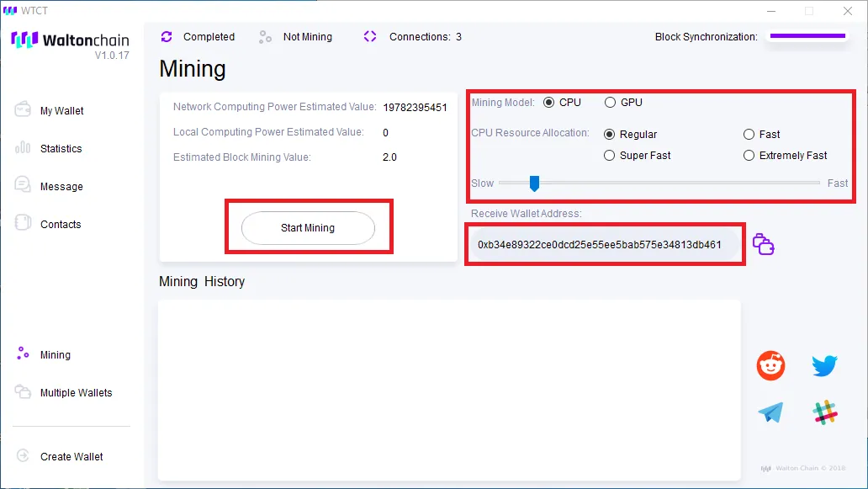The width and height of the screenshot is (868, 489).
Task: Click the Connections brackets icon
Action: click(370, 36)
